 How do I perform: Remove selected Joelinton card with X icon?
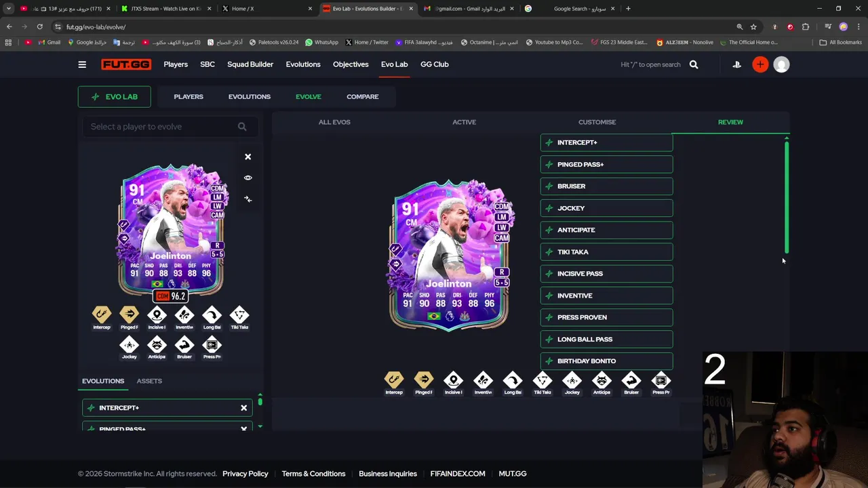248,157
